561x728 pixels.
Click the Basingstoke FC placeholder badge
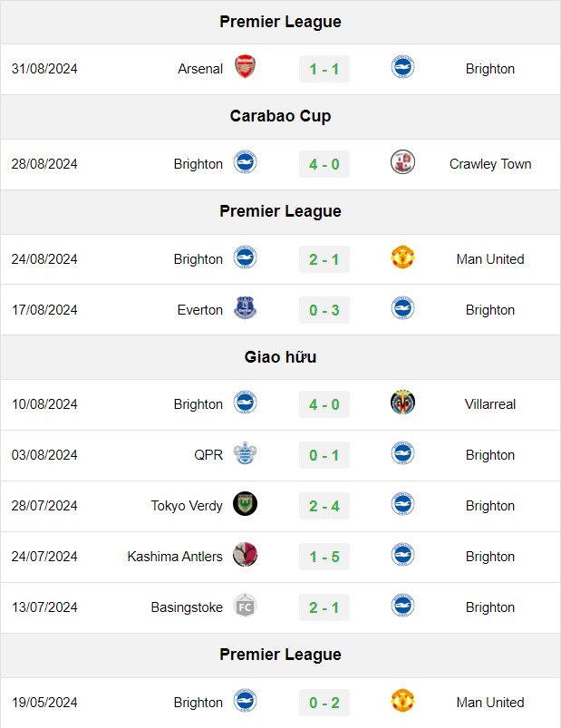(x=245, y=606)
